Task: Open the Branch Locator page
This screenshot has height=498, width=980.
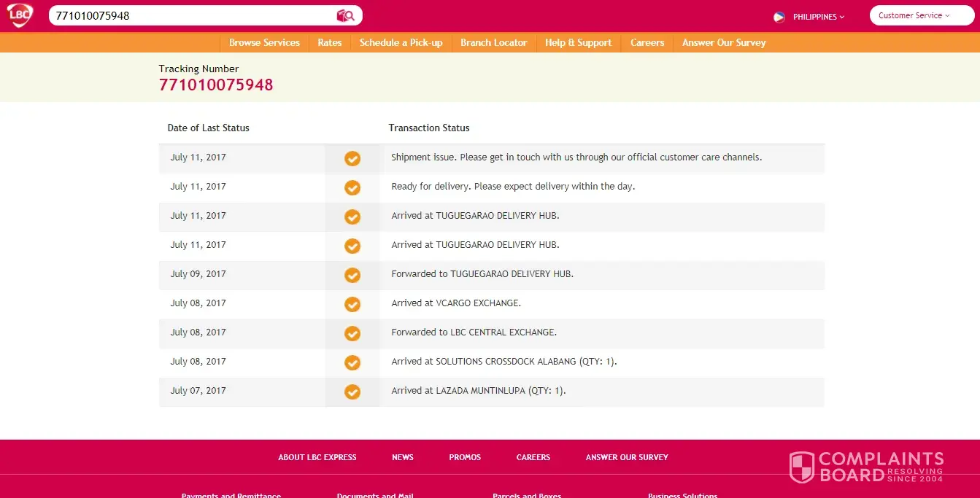Action: [x=493, y=42]
